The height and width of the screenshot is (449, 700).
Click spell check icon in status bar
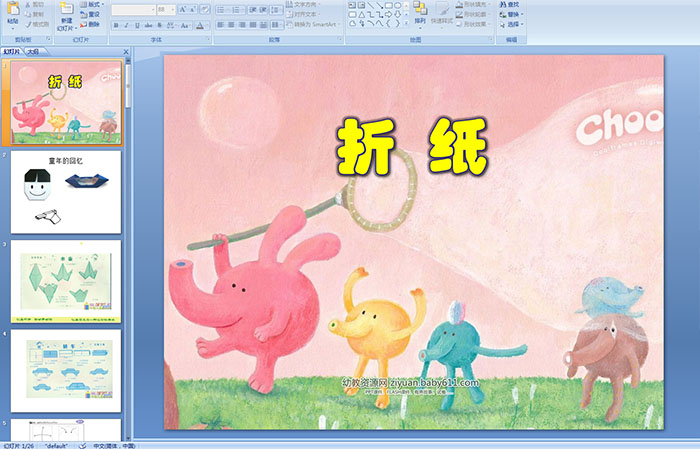coord(83,446)
